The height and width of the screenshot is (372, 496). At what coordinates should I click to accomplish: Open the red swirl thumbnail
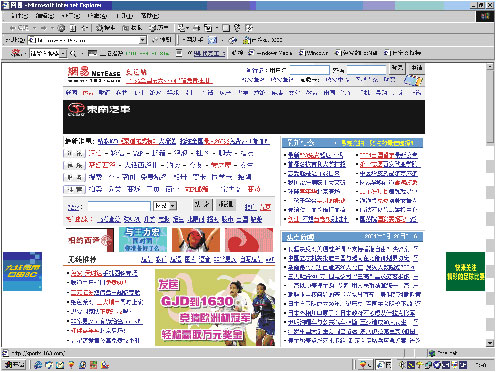point(249,240)
